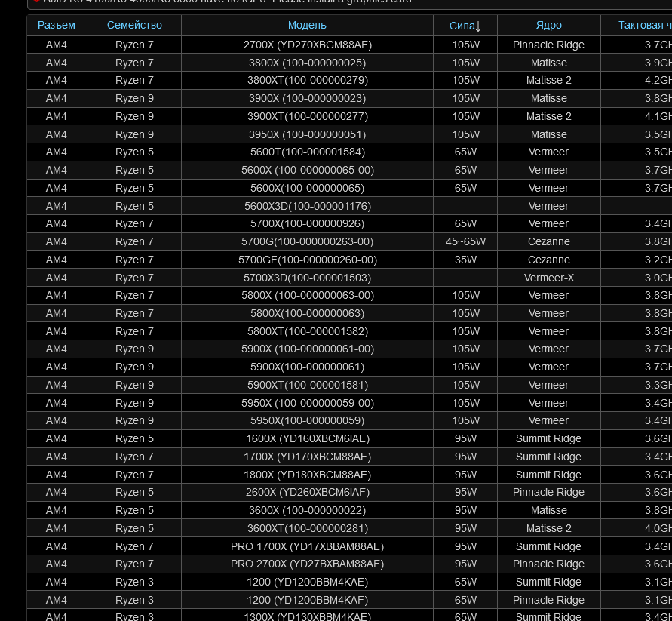This screenshot has height=621, width=672.
Task: Select model cell 3600XT(100-000000281)
Action: (x=307, y=528)
